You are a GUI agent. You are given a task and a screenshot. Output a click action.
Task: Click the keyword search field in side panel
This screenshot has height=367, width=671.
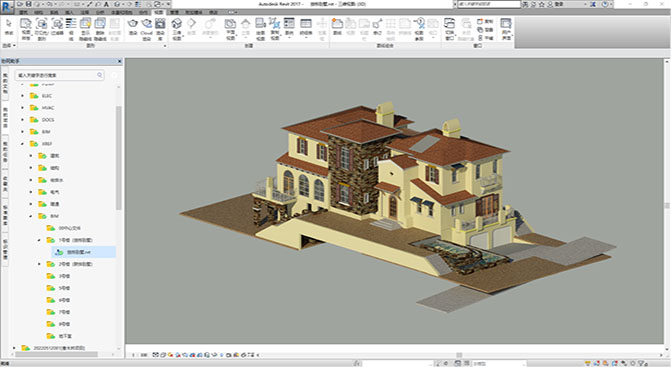coord(59,75)
